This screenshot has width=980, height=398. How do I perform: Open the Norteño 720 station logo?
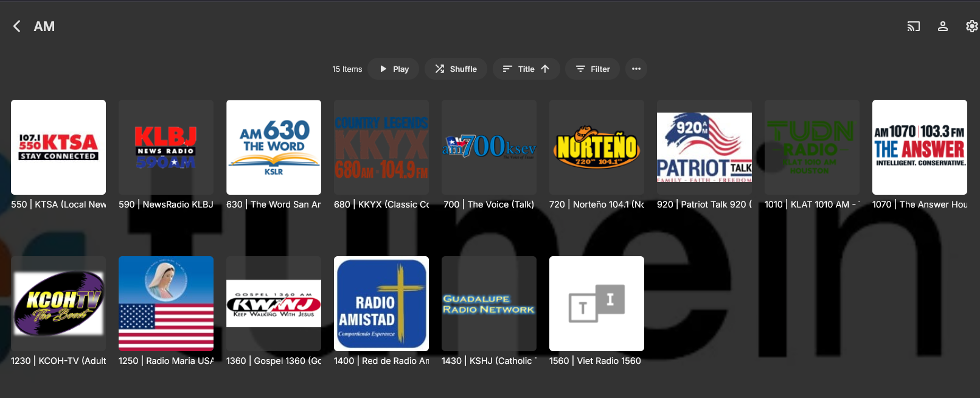click(597, 147)
